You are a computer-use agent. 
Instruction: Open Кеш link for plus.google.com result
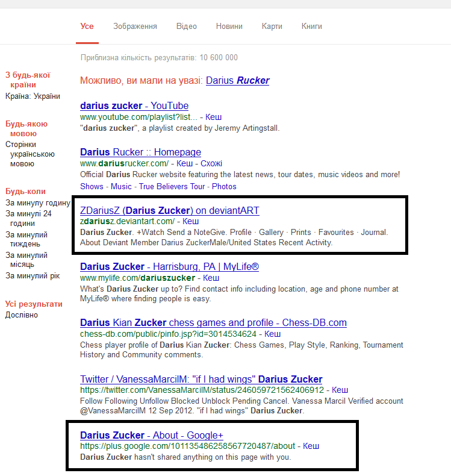311,446
